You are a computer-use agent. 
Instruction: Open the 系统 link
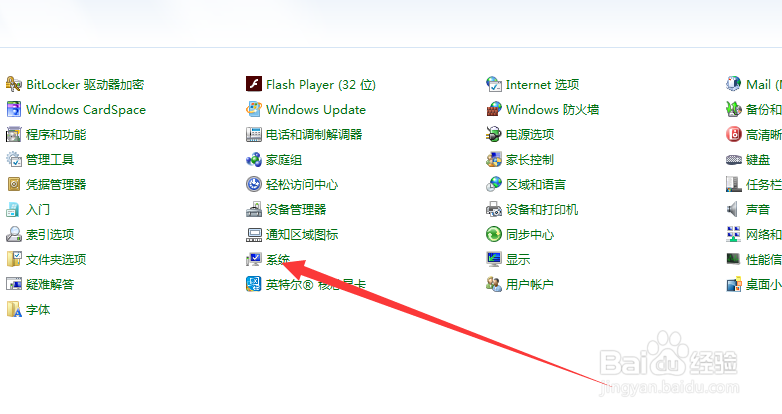[278, 259]
